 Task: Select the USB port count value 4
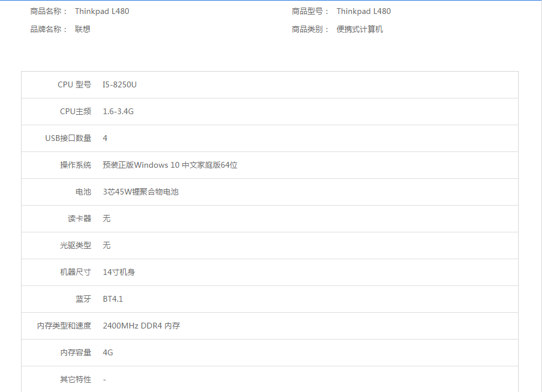[x=105, y=138]
